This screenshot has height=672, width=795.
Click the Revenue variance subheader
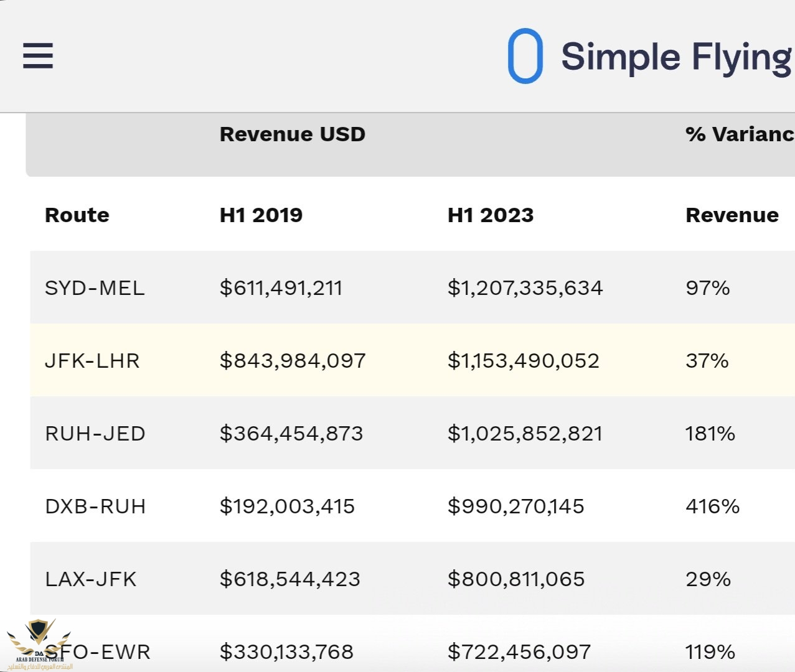point(732,215)
